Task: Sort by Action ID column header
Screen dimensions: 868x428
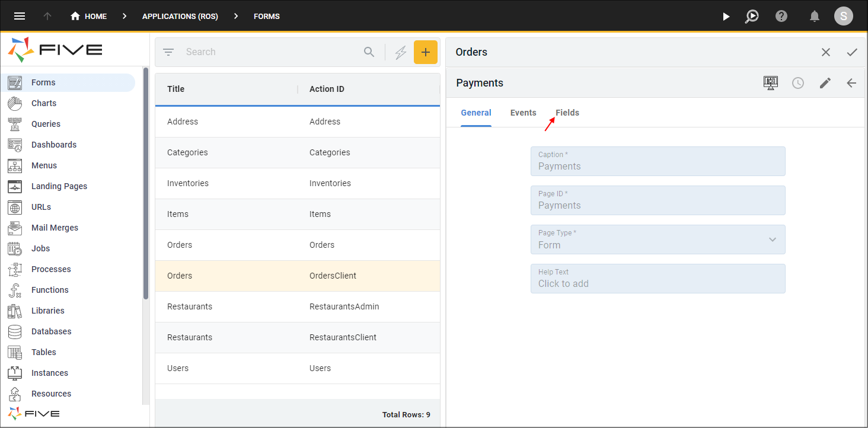Action: tap(327, 89)
